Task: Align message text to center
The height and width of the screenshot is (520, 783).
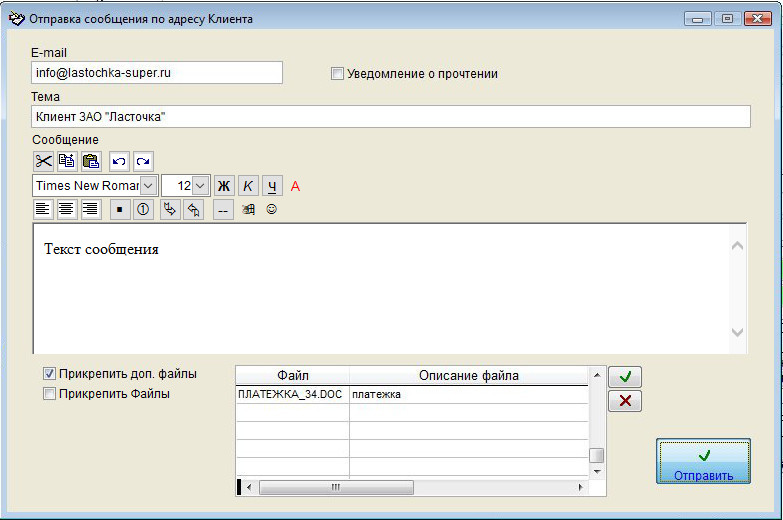Action: click(67, 209)
